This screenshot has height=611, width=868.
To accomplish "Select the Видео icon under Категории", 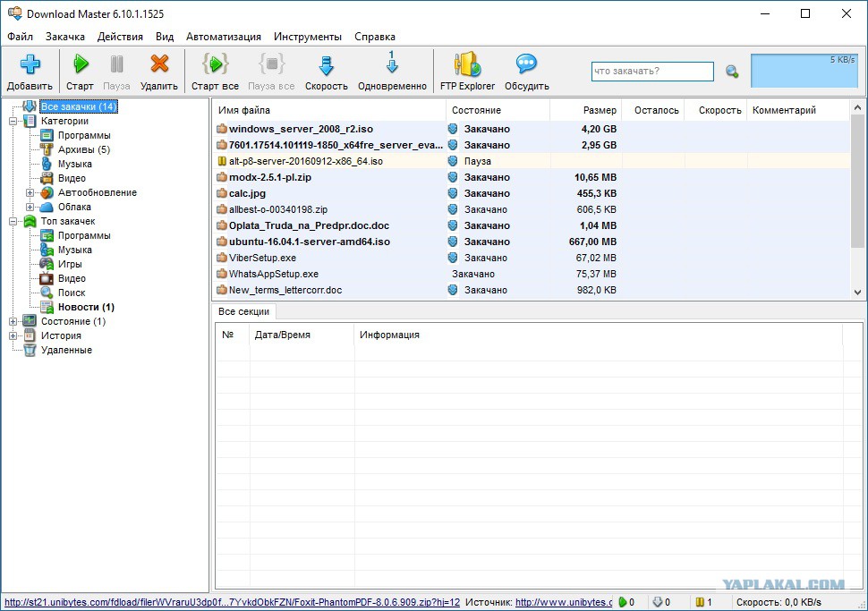I will (x=47, y=178).
